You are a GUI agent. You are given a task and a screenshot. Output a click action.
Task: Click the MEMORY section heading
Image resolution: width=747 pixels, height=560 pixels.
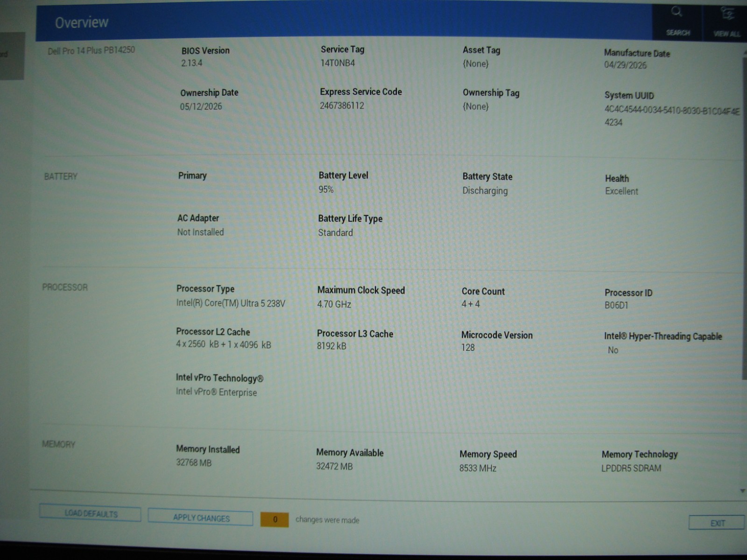[x=58, y=444]
